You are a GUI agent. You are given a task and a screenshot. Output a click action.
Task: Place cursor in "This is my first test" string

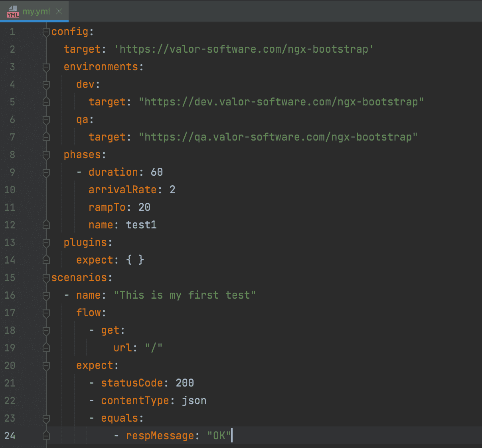coord(184,295)
